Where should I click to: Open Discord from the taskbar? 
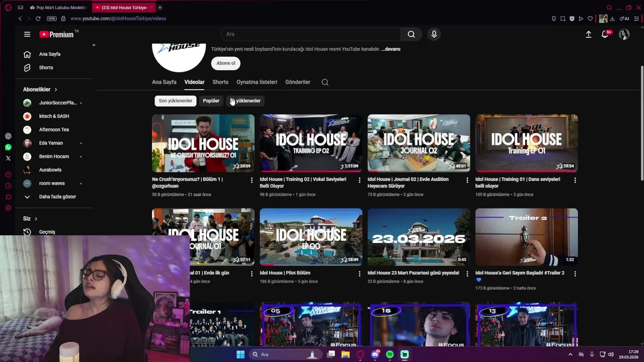[375, 354]
